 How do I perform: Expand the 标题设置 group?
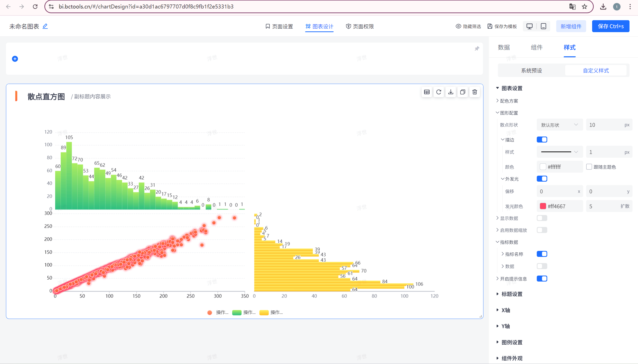pos(509,294)
